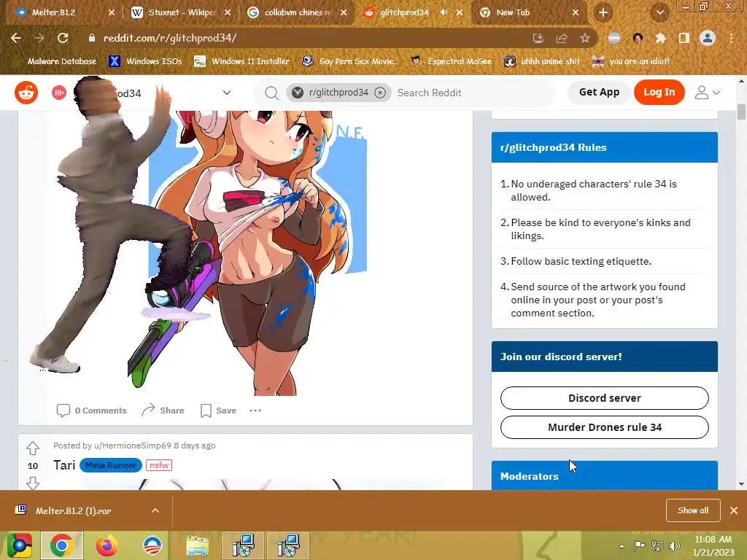Reload the current Reddit page
Viewport: 747px width, 560px height.
pos(63,38)
